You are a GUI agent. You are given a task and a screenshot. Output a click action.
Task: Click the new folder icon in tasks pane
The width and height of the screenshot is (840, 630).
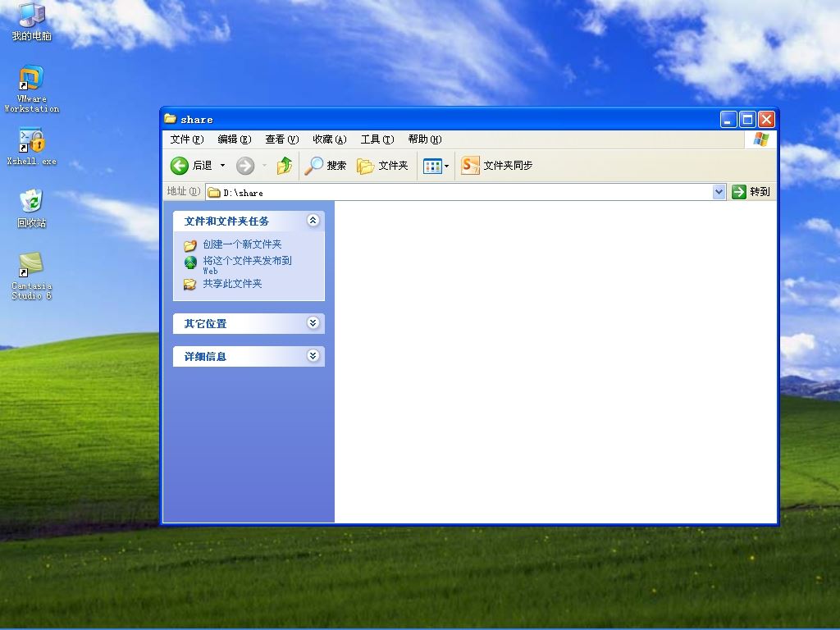point(190,245)
